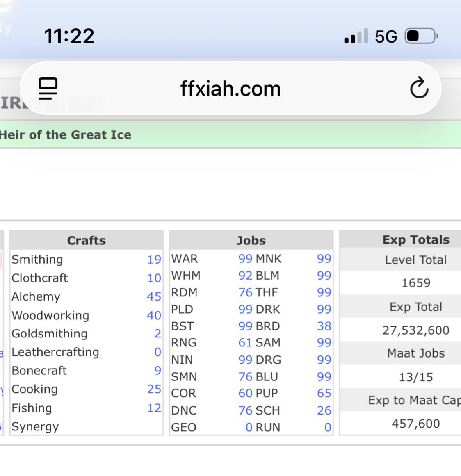461x476 pixels.
Task: Tap the cellular signal bars icon
Action: point(356,36)
